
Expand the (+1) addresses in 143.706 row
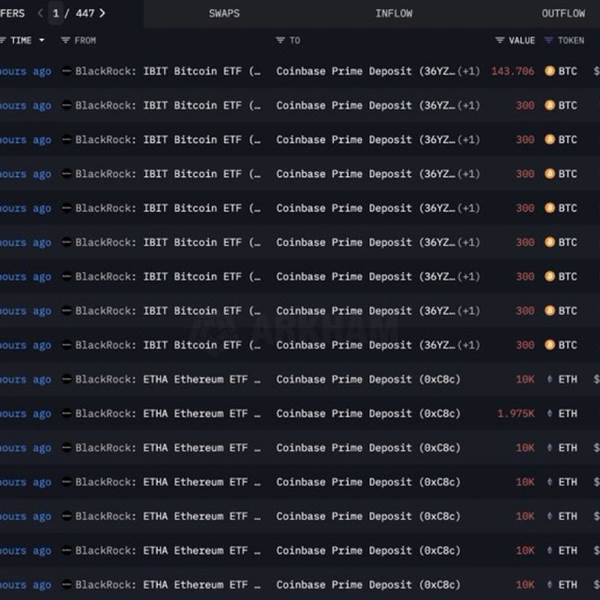pyautogui.click(x=468, y=71)
